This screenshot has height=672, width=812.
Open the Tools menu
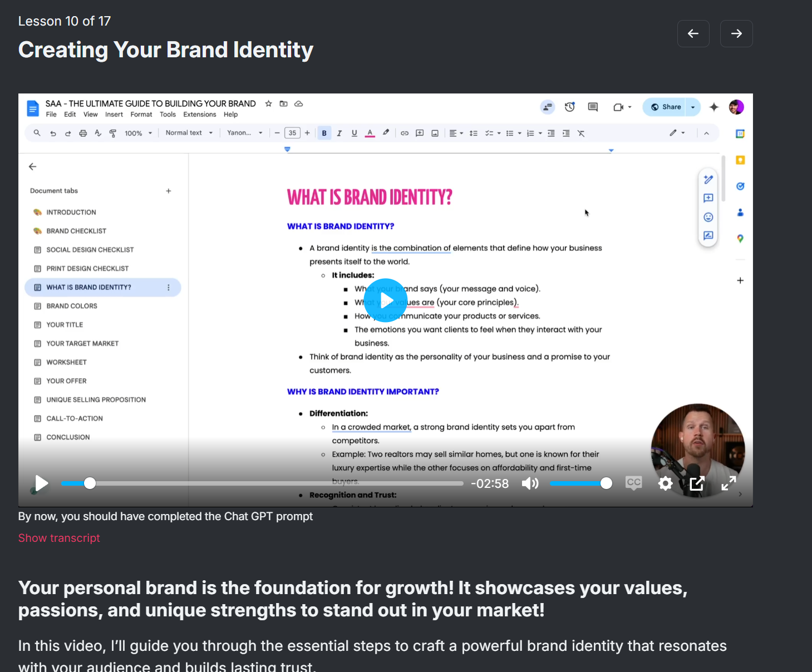coord(168,115)
